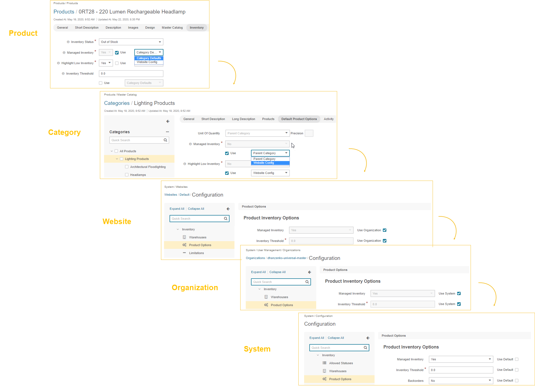This screenshot has height=392, width=535.
Task: Open the Inventory Status dropdown
Action: tap(131, 42)
